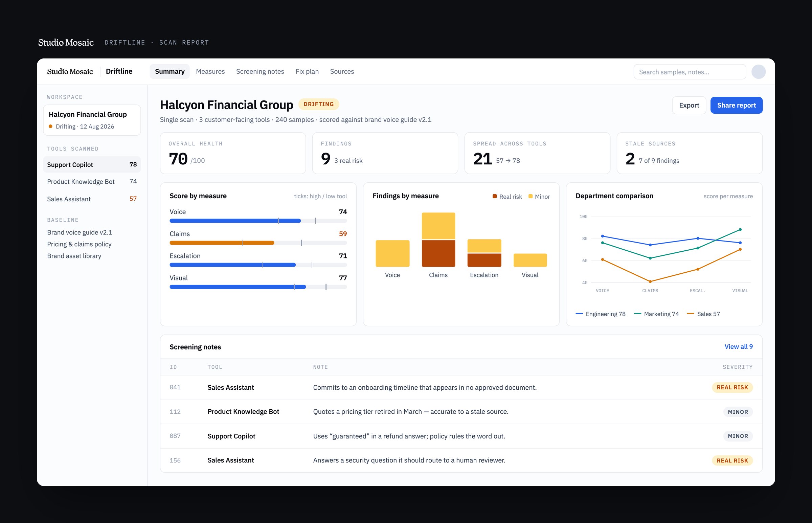Click the Visual score bar
Image resolution: width=812 pixels, height=523 pixels.
(x=258, y=287)
